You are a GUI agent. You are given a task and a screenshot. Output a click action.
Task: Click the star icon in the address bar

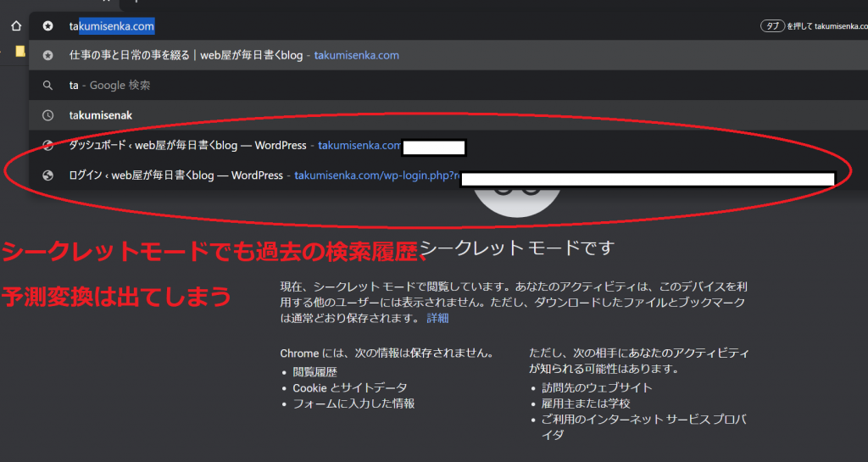(x=48, y=26)
